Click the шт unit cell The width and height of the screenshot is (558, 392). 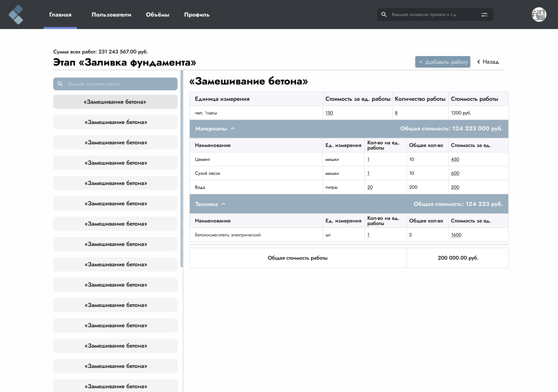click(328, 235)
